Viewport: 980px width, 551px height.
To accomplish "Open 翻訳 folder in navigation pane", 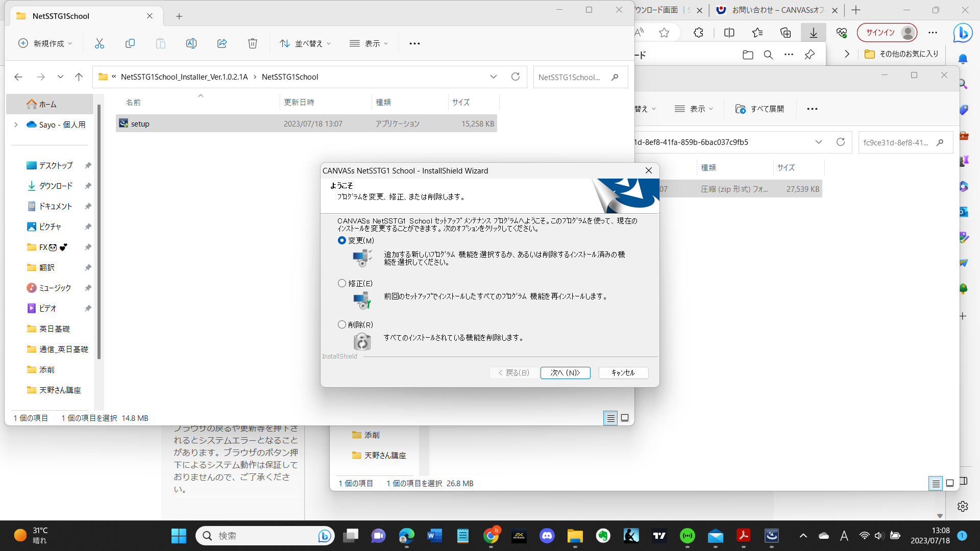I will (47, 267).
